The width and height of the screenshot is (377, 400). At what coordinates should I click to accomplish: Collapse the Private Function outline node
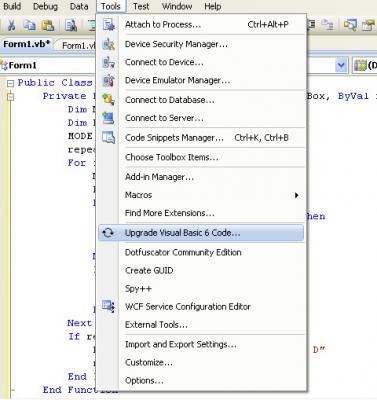pyautogui.click(x=11, y=97)
